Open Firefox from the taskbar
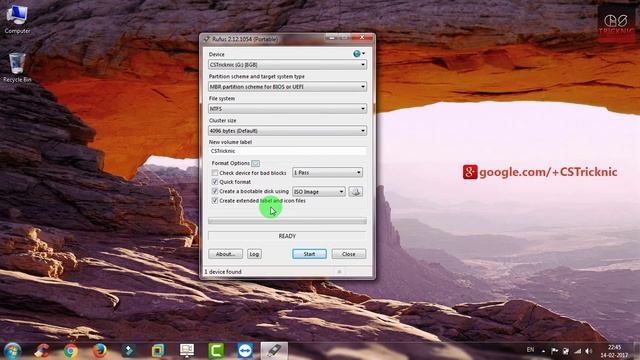Viewport: 640px width, 360px height. pyautogui.click(x=100, y=351)
